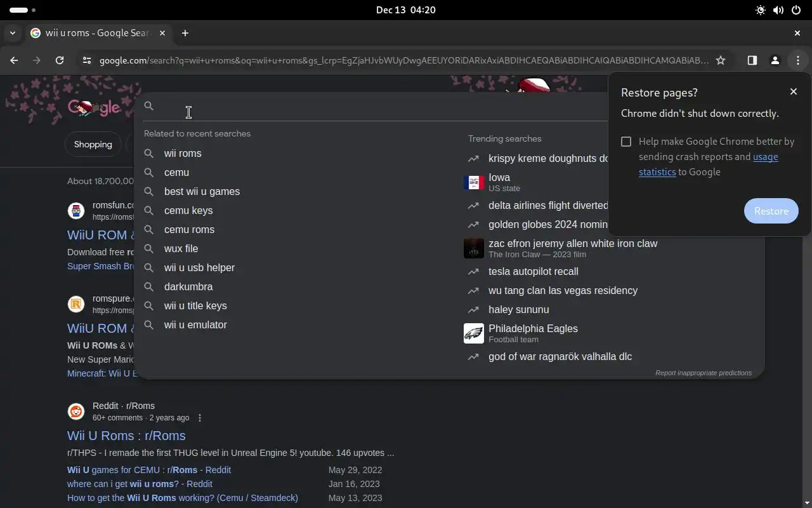The width and height of the screenshot is (812, 508).
Task: Click the Shopping filter chip
Action: click(93, 144)
